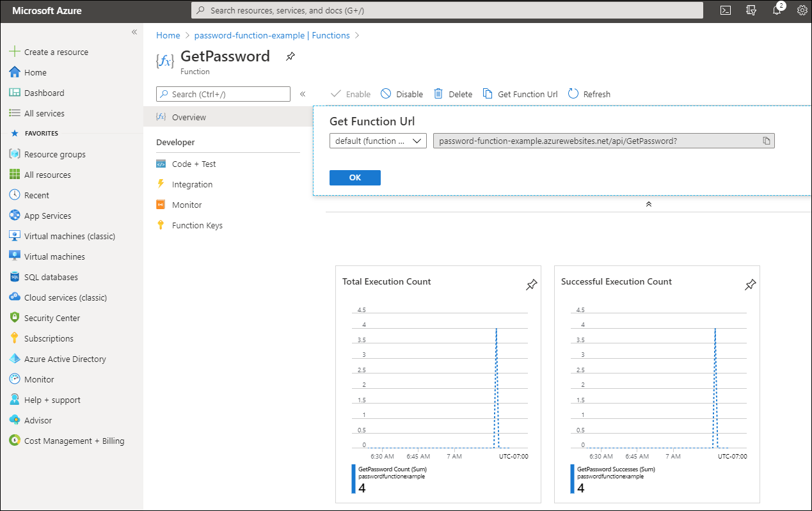Open the default (function key) dropdown

click(x=378, y=141)
